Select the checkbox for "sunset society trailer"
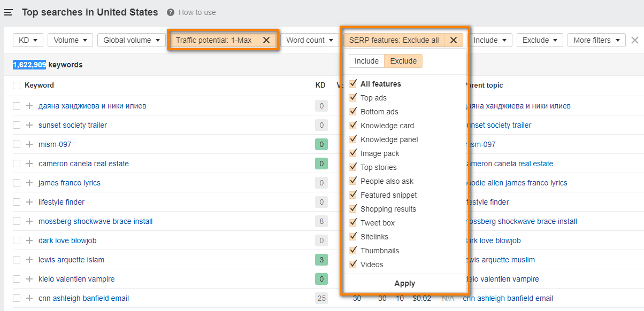Image resolution: width=644 pixels, height=311 pixels. click(x=16, y=125)
